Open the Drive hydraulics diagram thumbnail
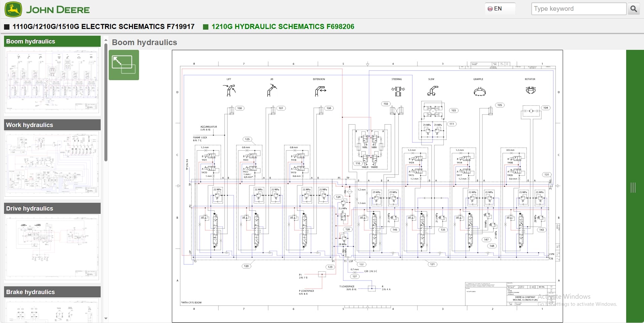The image size is (644, 323). coord(52,248)
